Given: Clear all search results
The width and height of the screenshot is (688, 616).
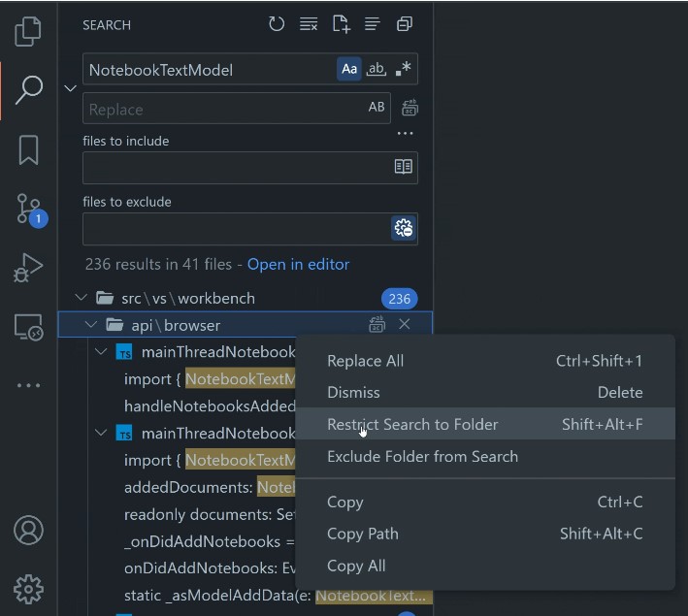Looking at the screenshot, I should [x=309, y=24].
